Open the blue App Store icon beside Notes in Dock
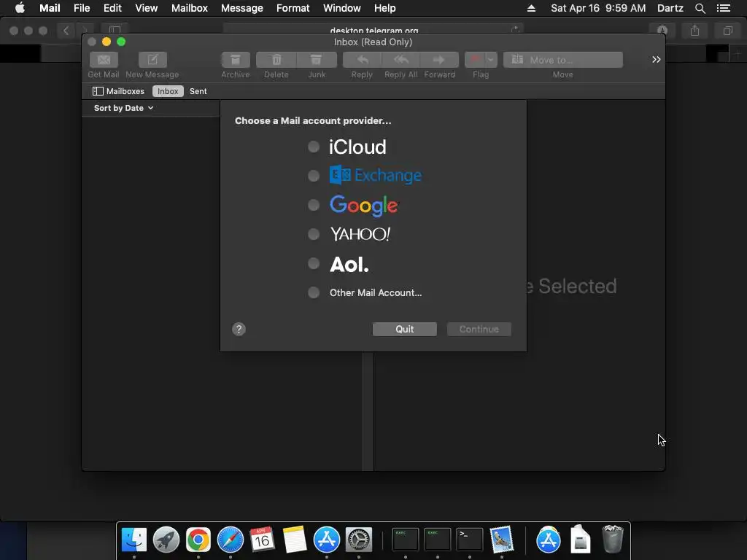747x560 pixels. [x=326, y=540]
